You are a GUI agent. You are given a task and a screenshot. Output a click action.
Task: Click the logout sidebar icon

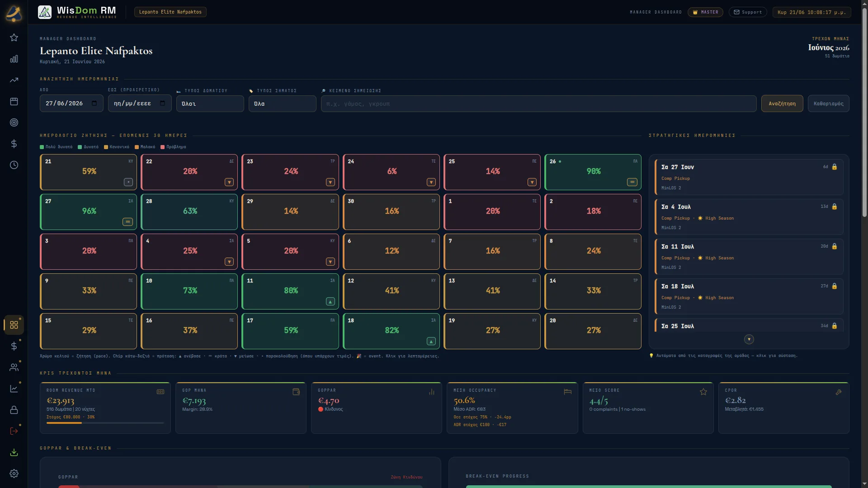[x=14, y=431]
